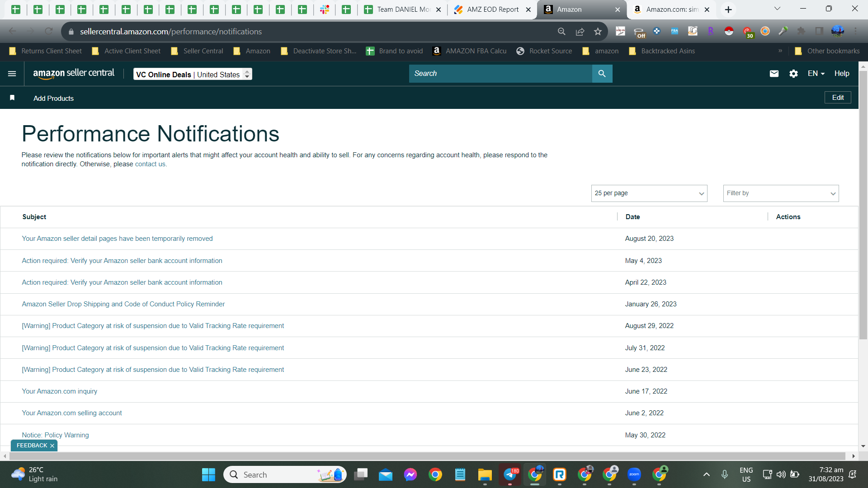The height and width of the screenshot is (488, 868).
Task: Click the volume icon in system tray
Action: 781,474
